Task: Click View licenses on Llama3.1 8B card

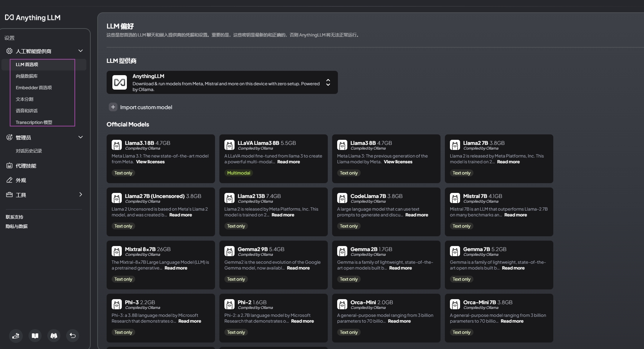Action: 150,162
